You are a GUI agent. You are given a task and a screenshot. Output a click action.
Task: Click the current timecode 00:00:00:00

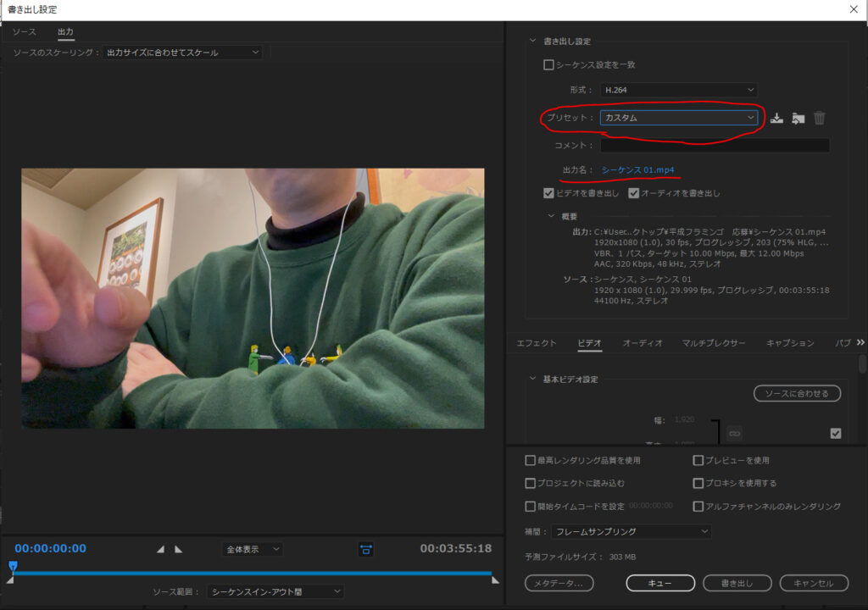click(x=50, y=548)
